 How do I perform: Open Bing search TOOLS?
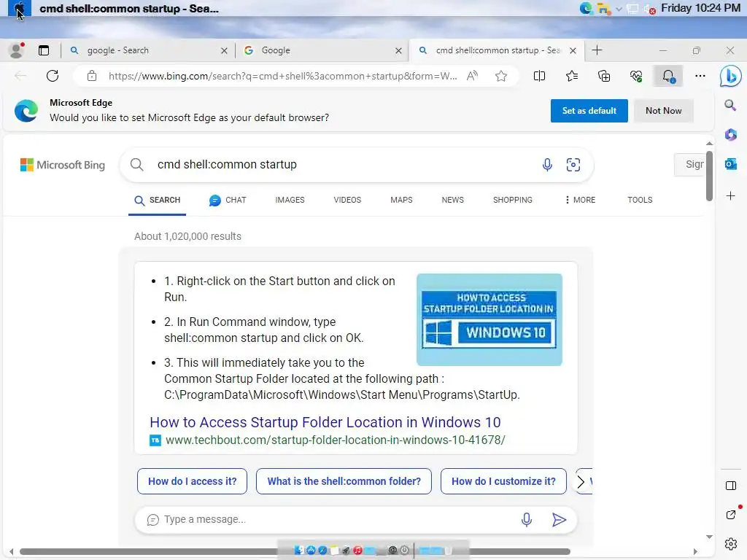(640, 200)
